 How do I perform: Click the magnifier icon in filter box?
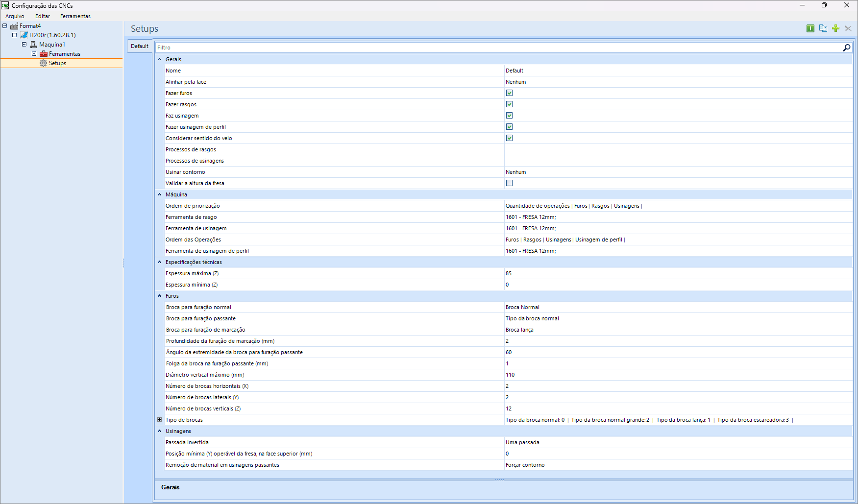coord(846,48)
